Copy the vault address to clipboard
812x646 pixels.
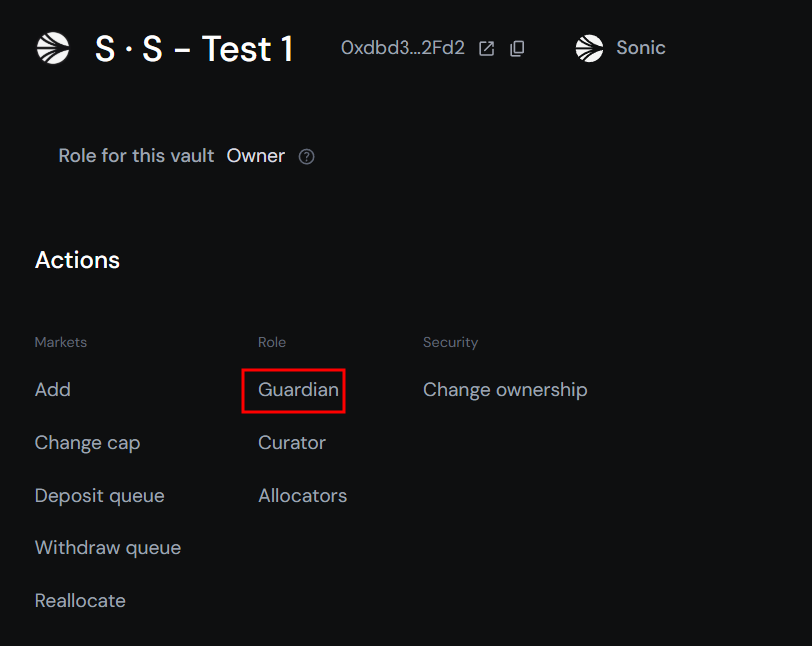[517, 48]
